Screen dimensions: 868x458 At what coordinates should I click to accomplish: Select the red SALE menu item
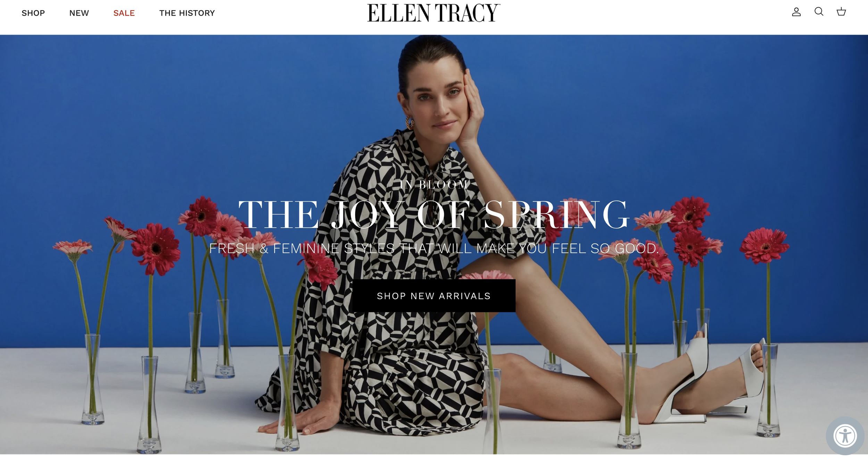coord(124,13)
